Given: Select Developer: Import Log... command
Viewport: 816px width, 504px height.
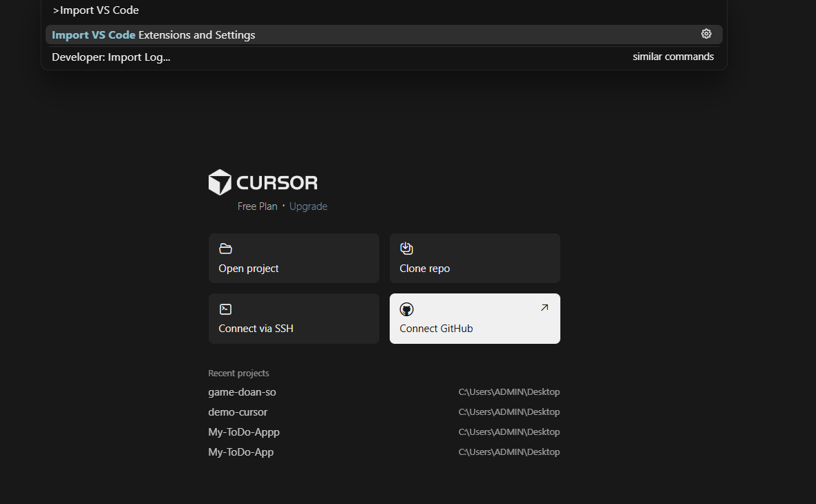Looking at the screenshot, I should click(x=384, y=57).
